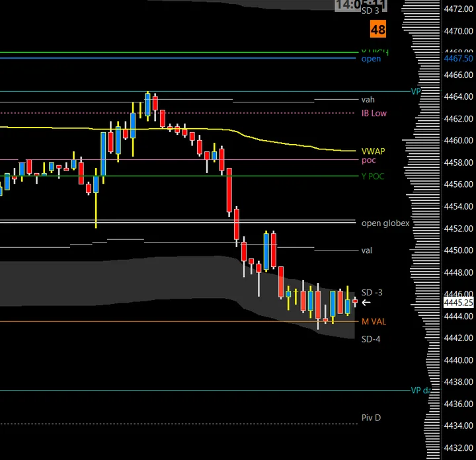Click the 'open globex' label

point(385,223)
